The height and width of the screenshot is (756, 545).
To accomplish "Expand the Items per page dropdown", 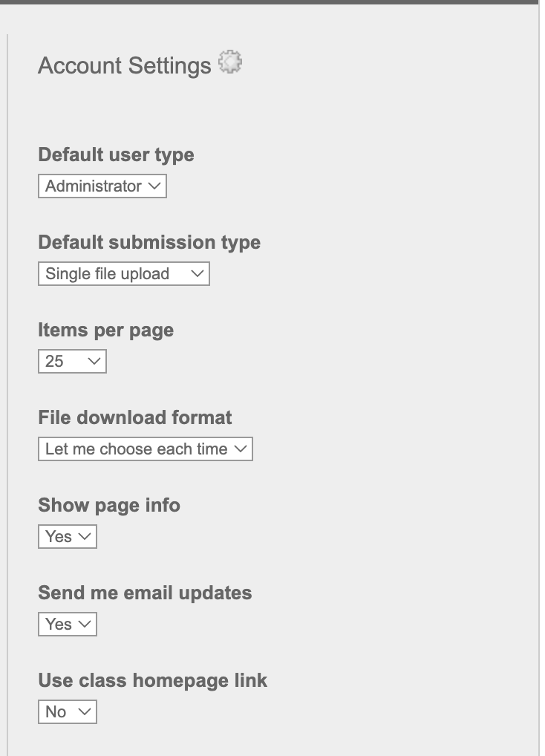I will (x=72, y=362).
